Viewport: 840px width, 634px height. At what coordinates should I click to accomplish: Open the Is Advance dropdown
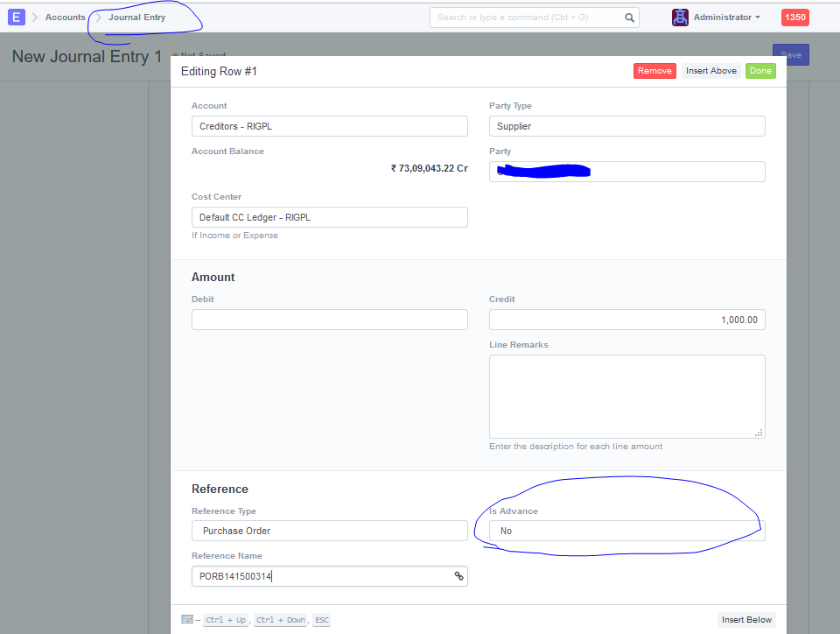626,531
